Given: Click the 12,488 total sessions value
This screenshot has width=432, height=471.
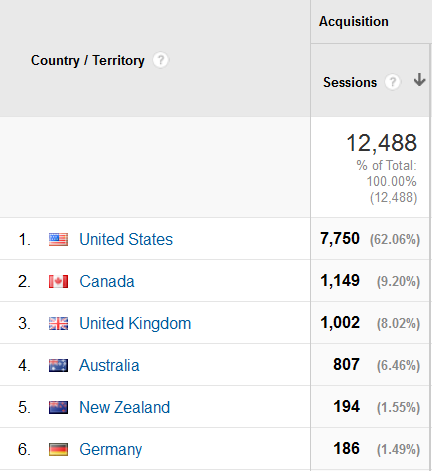Looking at the screenshot, I should click(x=381, y=143).
